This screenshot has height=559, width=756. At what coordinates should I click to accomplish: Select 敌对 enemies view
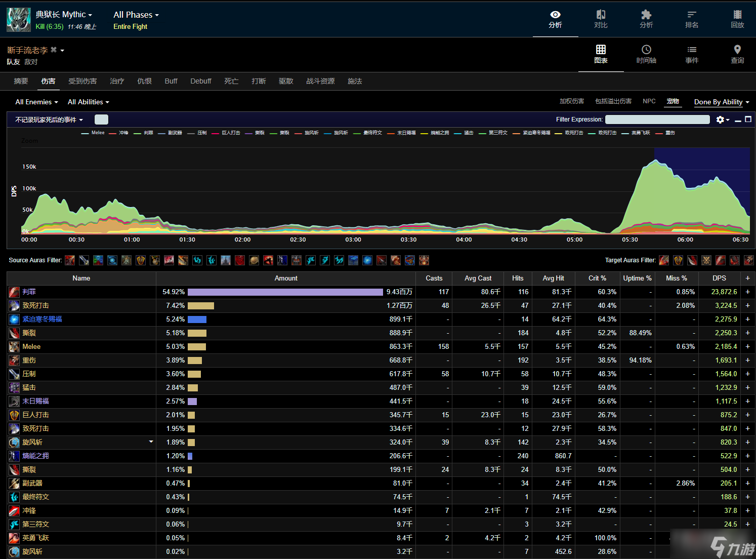click(x=31, y=62)
